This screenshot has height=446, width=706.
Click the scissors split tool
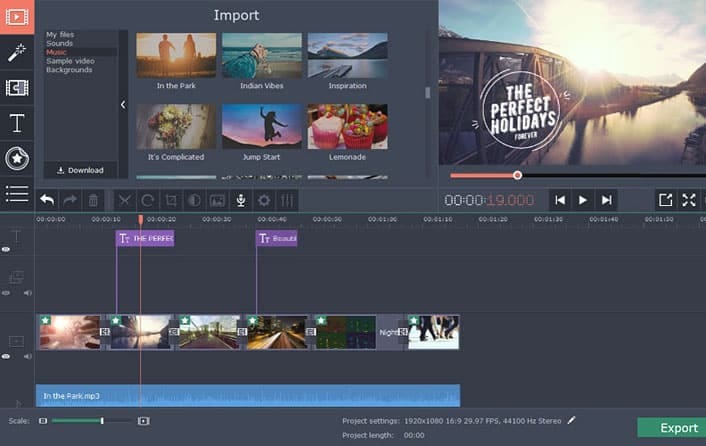(x=124, y=200)
